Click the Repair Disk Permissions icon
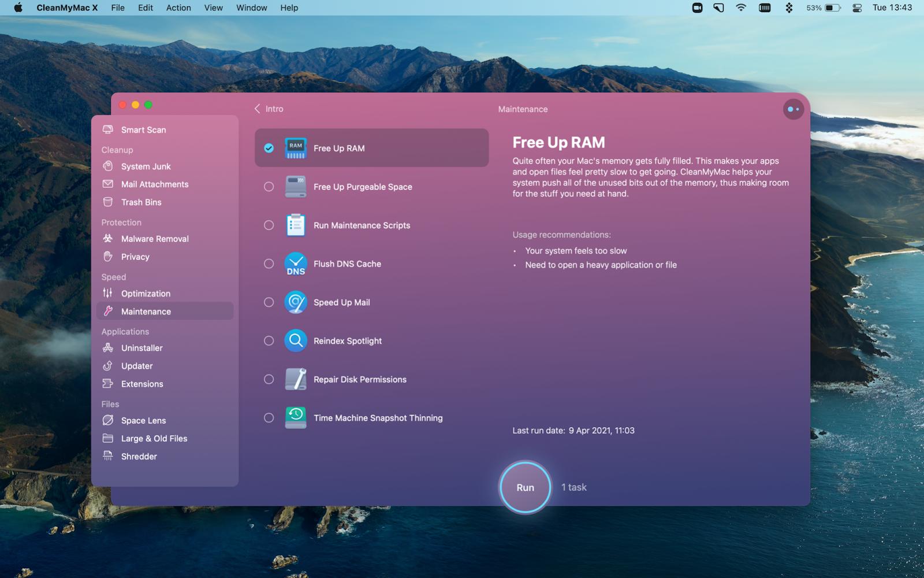 pyautogui.click(x=296, y=379)
